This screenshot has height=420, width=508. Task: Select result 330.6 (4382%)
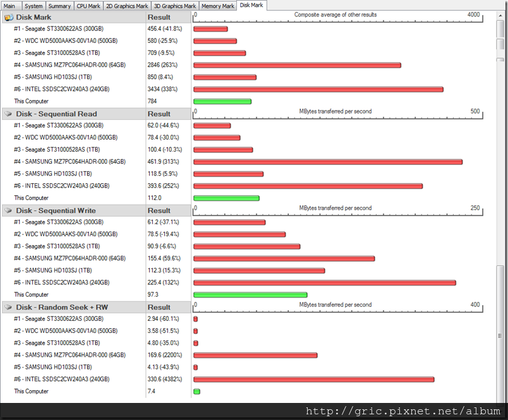click(x=164, y=379)
